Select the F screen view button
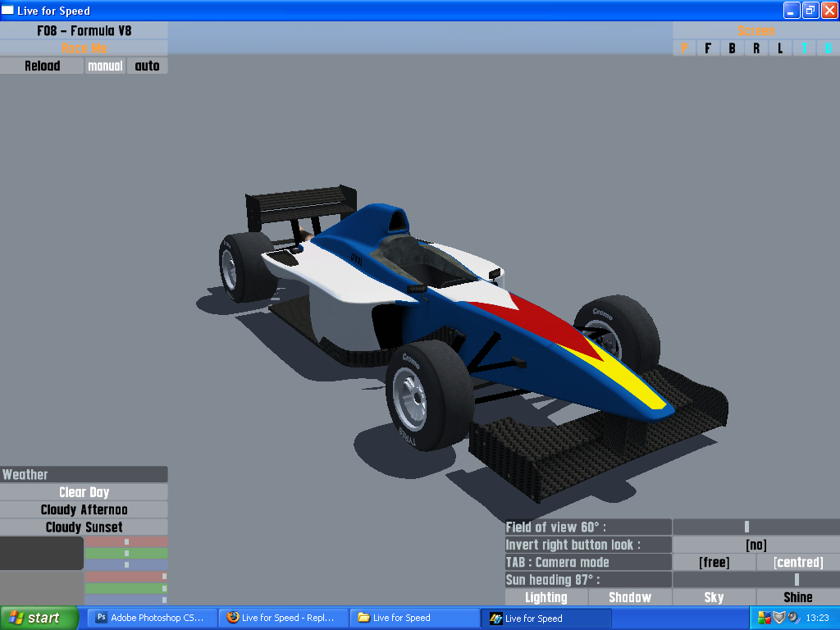 tap(708, 48)
